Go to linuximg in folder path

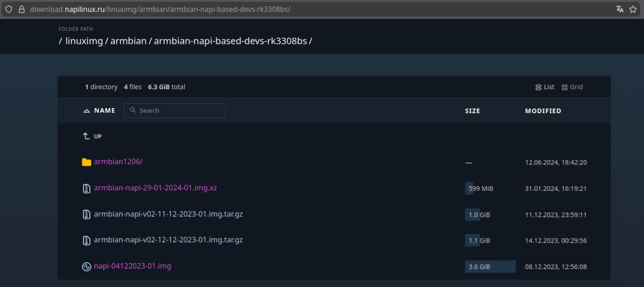coord(84,41)
